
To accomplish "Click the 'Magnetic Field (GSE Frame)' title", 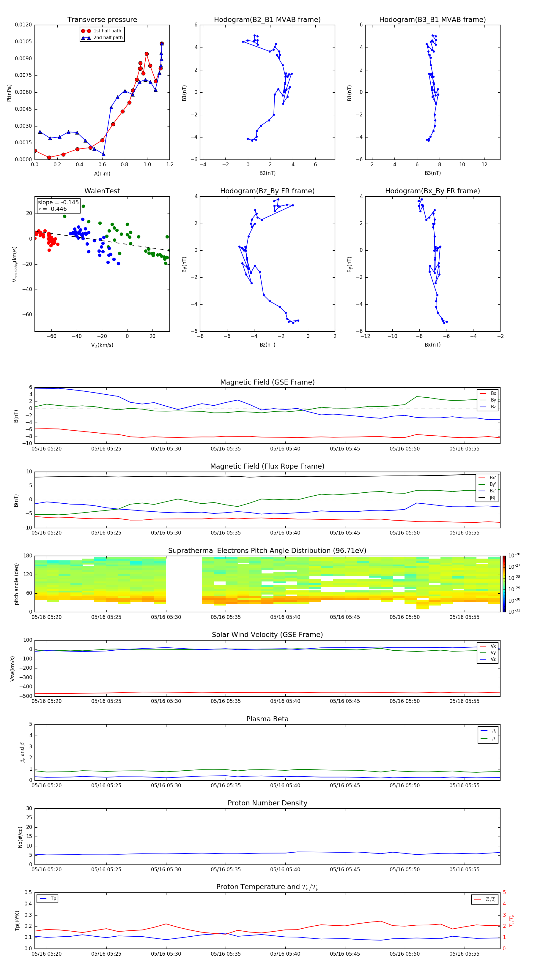I will click(x=267, y=382).
